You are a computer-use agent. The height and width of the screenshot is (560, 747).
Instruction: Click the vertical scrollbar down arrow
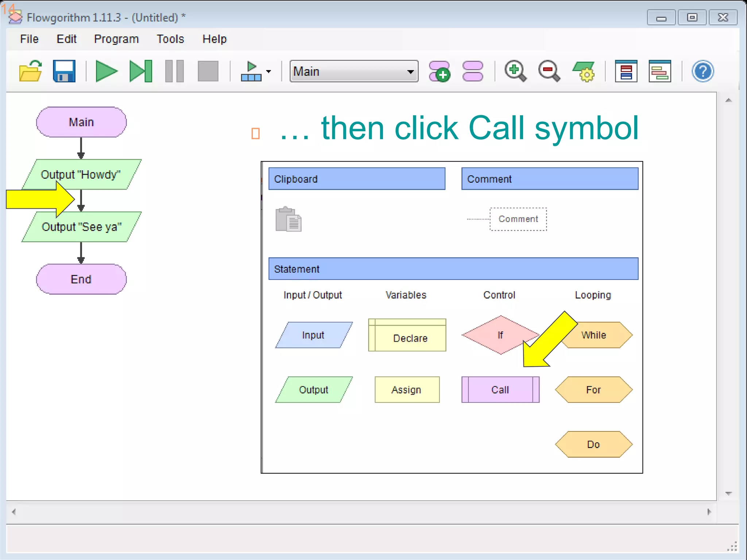click(728, 493)
